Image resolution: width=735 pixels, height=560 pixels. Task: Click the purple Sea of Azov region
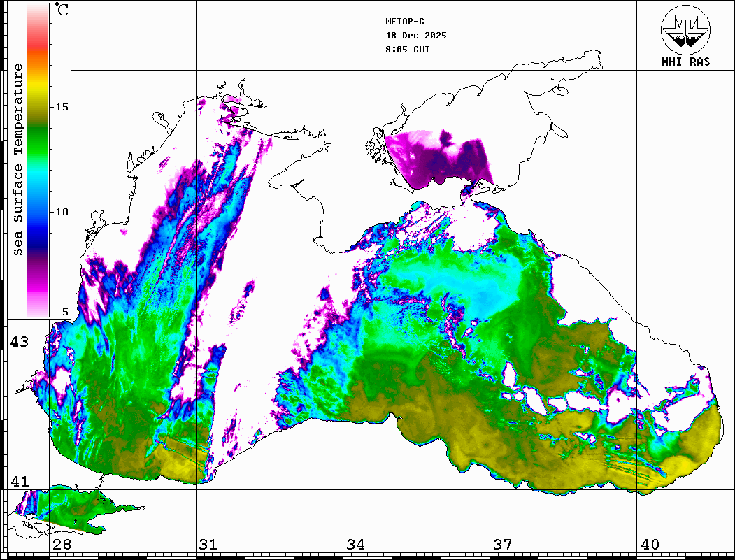coord(437,157)
